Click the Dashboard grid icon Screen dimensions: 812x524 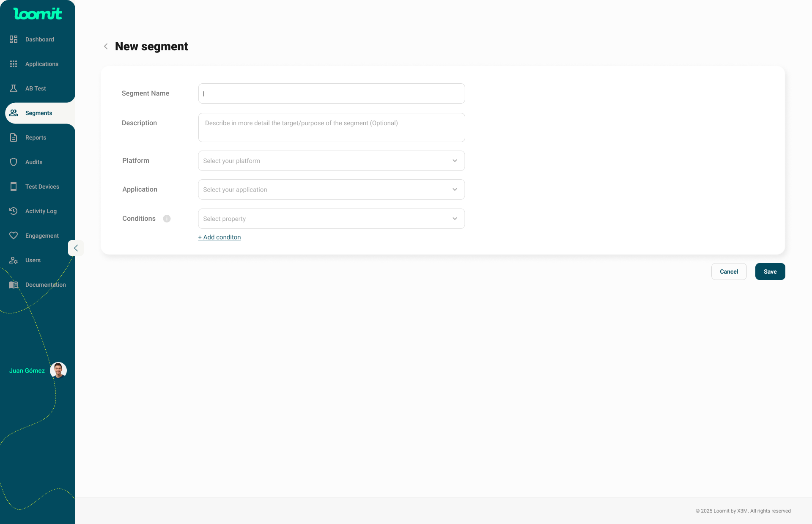[14, 39]
